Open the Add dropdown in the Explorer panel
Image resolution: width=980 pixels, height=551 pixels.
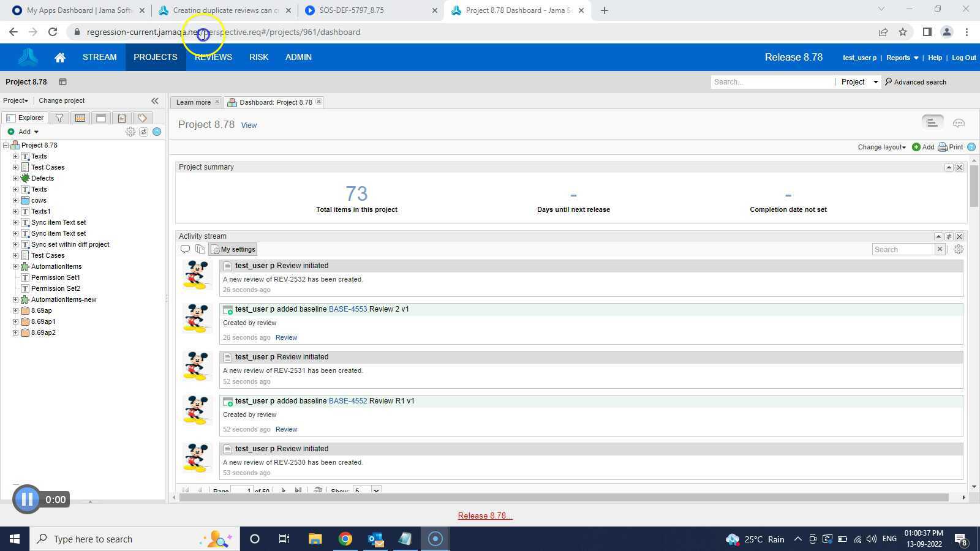coord(24,132)
